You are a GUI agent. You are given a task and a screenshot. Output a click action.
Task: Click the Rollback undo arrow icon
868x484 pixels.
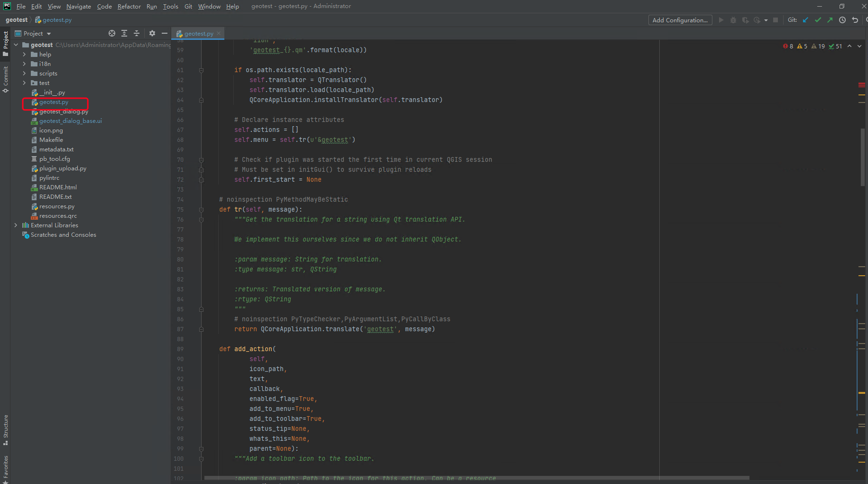(855, 20)
